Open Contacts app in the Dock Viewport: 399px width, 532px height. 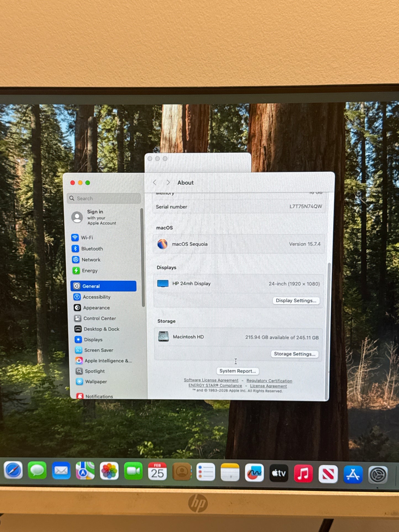[182, 472]
